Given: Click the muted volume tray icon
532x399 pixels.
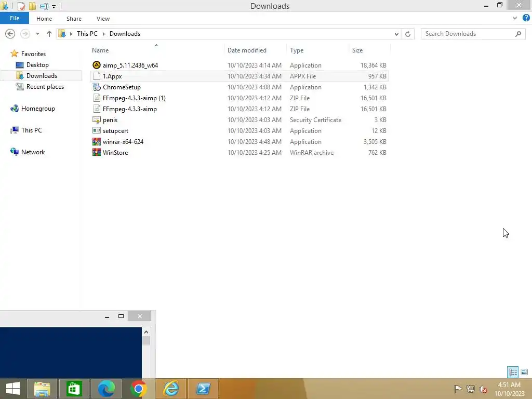Looking at the screenshot, I should coord(483,389).
